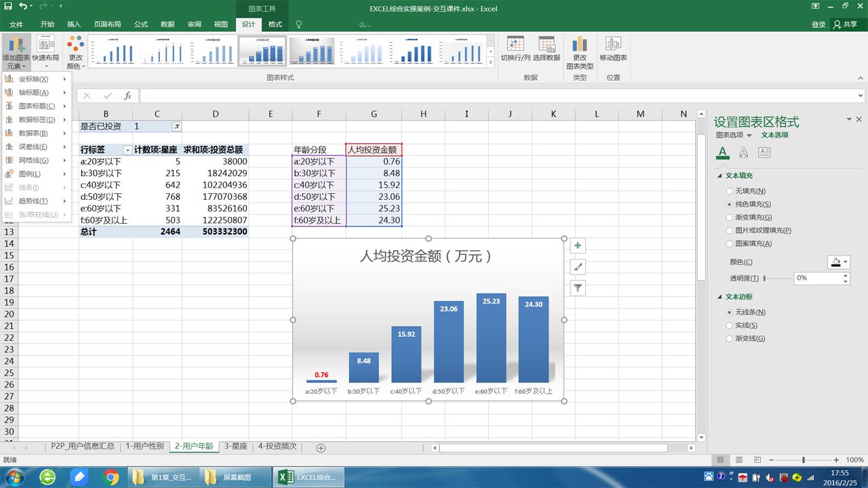The image size is (868, 488).
Task: Open the 行标签 filter dropdown
Action: click(127, 150)
